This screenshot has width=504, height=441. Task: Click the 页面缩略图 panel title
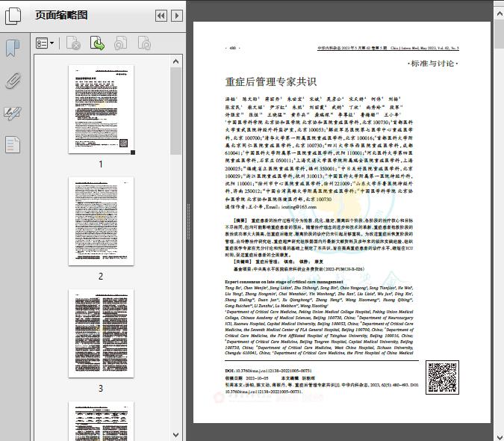(x=61, y=15)
